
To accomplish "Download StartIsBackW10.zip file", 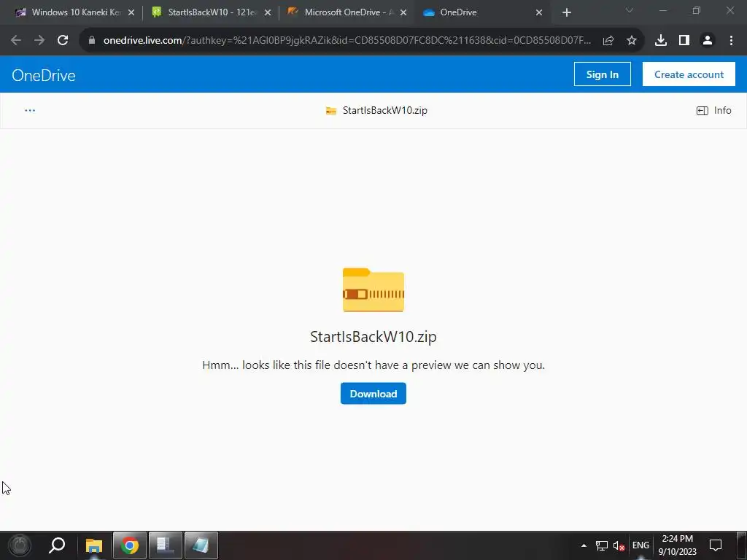I will [x=373, y=393].
